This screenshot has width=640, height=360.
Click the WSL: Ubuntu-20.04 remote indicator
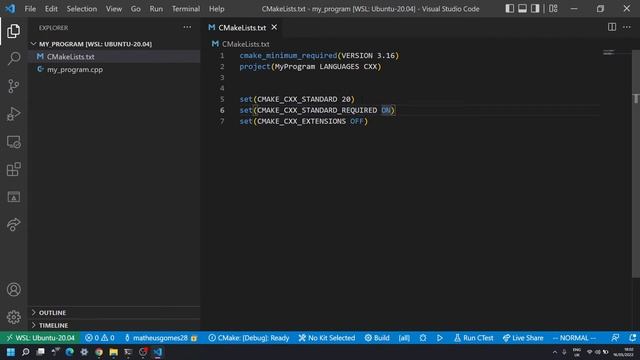coord(40,338)
